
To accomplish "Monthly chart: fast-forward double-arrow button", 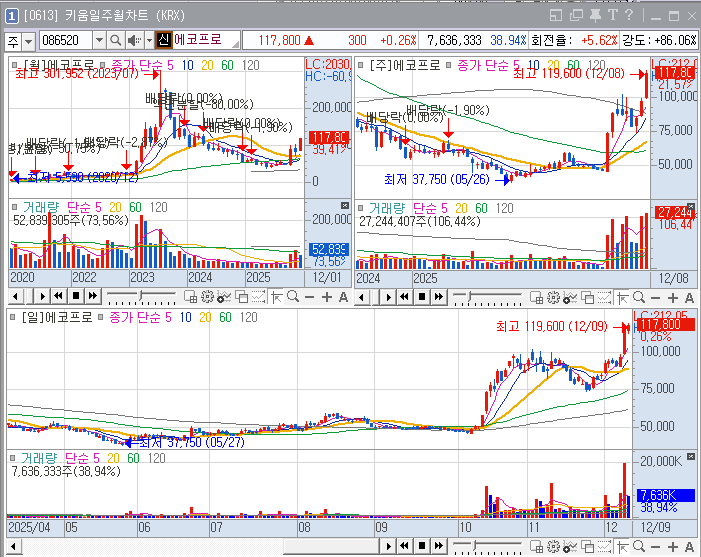I will click(x=93, y=296).
